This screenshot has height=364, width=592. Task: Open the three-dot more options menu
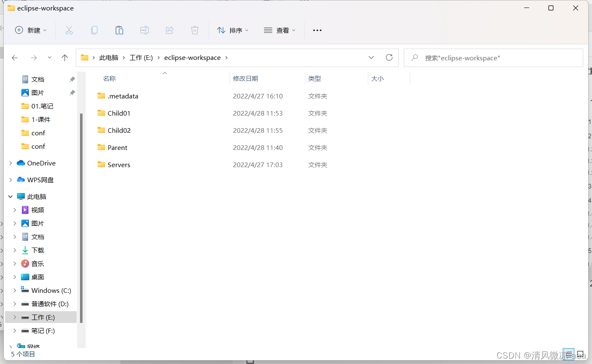click(317, 30)
